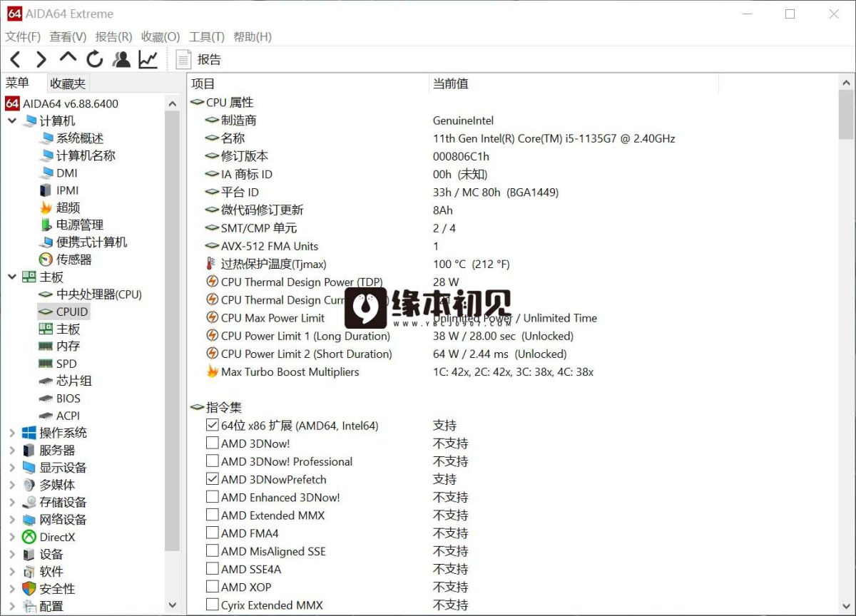The height and width of the screenshot is (616, 856).
Task: Select 系统概述 in the tree
Action: pos(71,138)
